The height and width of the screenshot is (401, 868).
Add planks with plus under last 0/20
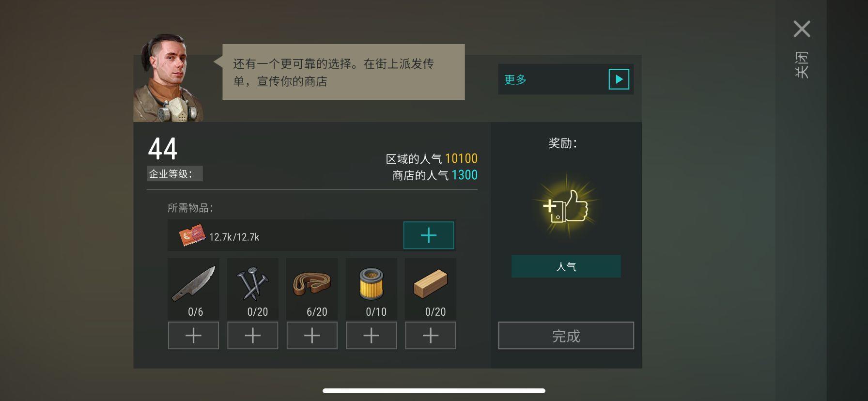coord(431,335)
